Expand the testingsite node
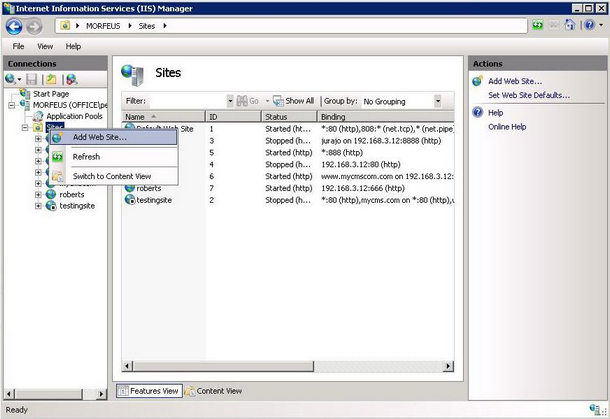 coord(38,206)
